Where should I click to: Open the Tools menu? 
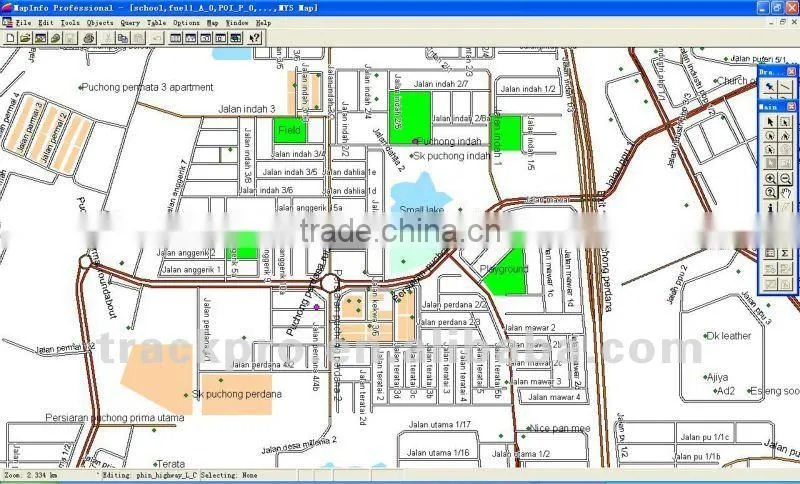(70, 23)
